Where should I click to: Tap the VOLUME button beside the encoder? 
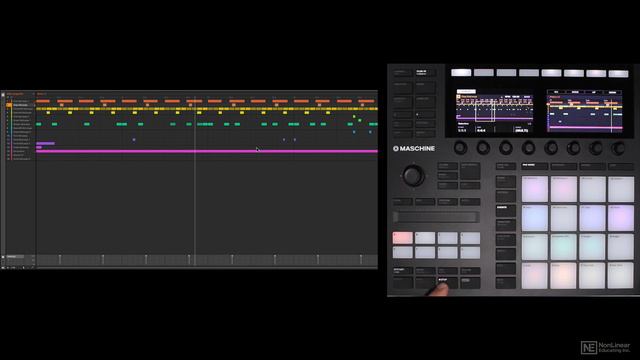point(447,166)
